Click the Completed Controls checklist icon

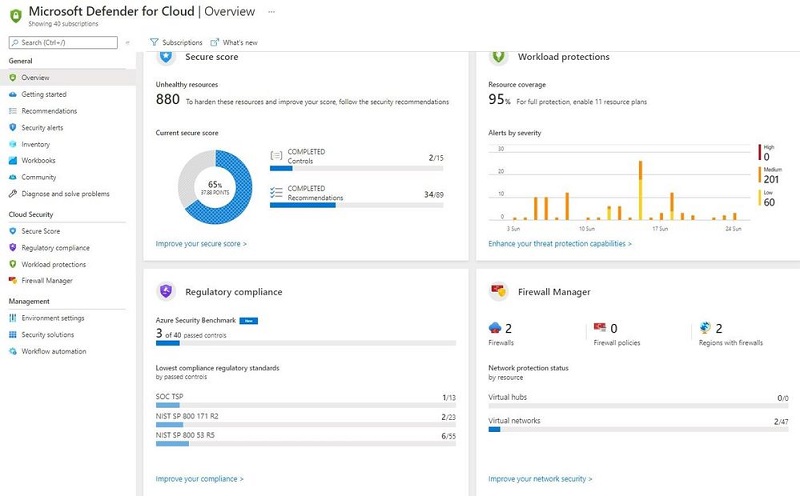(x=276, y=156)
